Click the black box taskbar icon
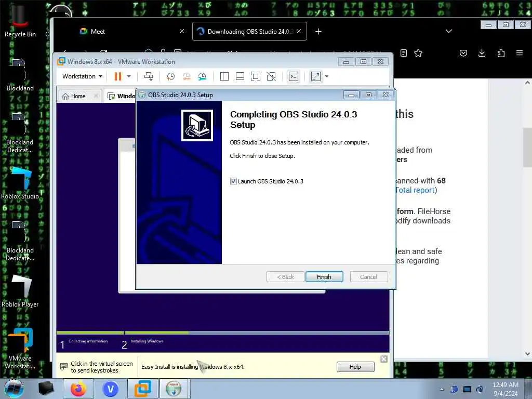The height and width of the screenshot is (399, 532). [46, 389]
